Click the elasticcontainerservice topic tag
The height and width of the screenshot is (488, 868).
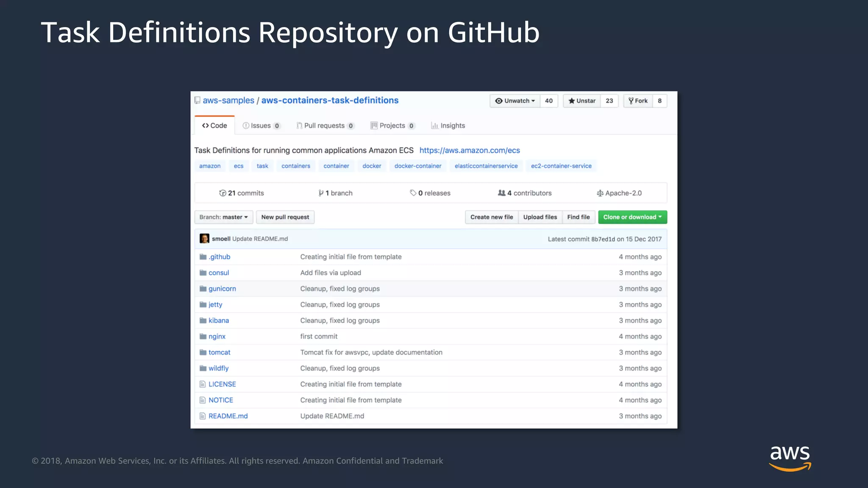(x=486, y=166)
